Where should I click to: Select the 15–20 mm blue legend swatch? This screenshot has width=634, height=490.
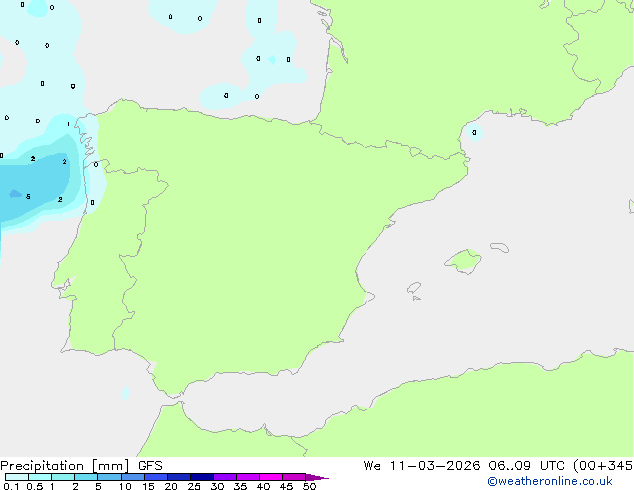156,477
